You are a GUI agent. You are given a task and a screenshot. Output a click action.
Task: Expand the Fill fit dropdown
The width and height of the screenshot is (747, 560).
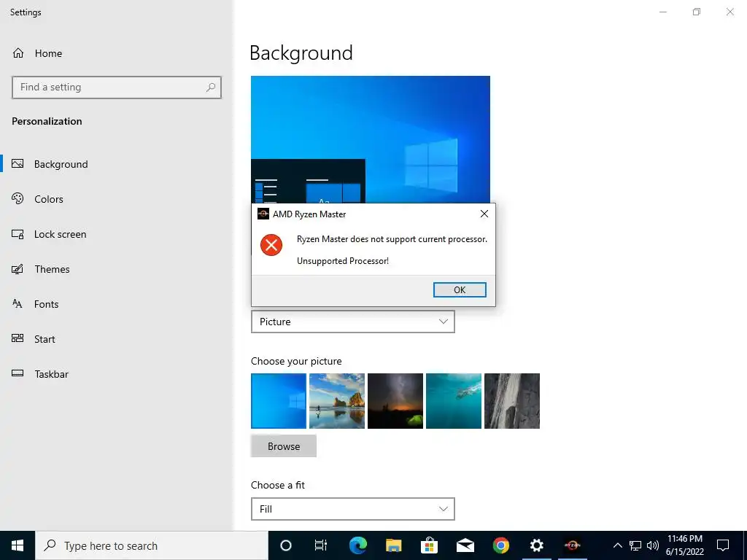pyautogui.click(x=353, y=509)
